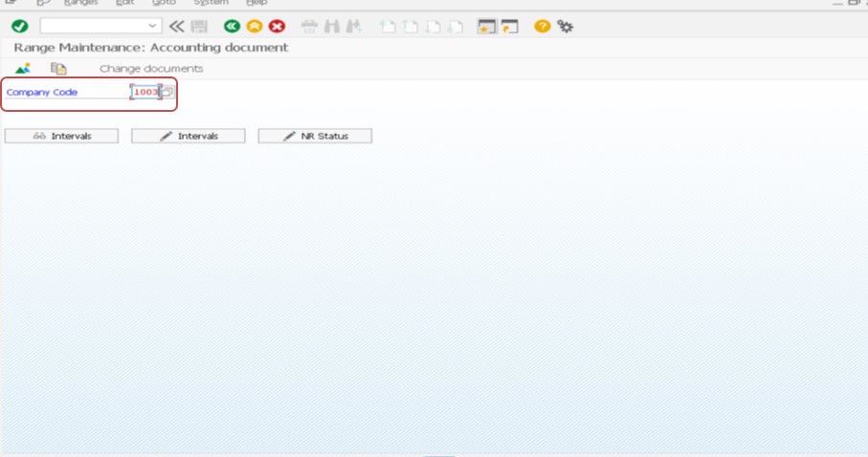
Task: Click the green Enter checkmark icon
Action: 20,26
